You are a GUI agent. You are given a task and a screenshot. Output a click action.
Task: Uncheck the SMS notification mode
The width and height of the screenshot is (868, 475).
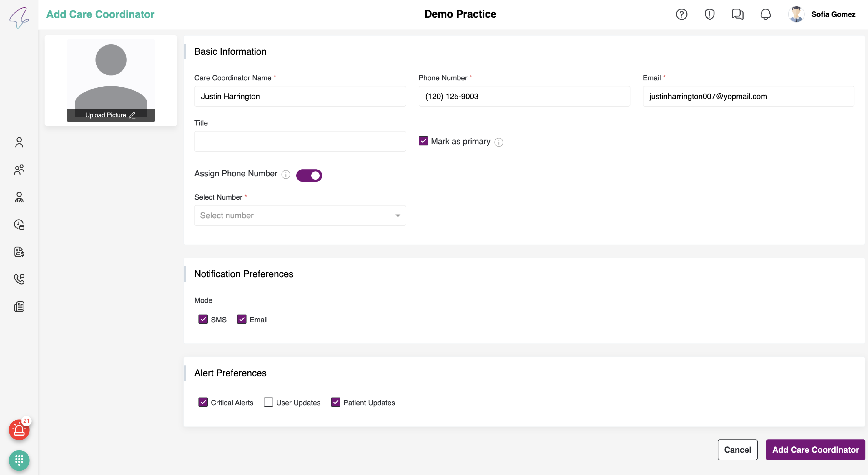coord(203,319)
